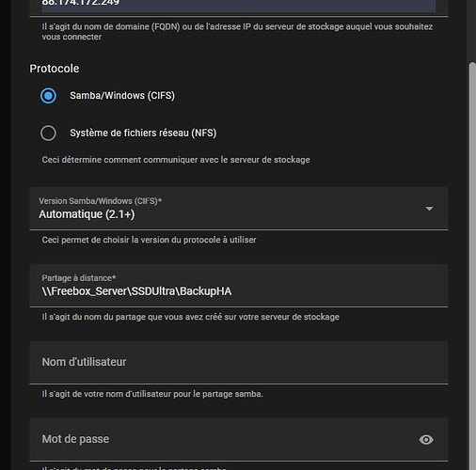Click the FQDN help text under server
The height and width of the screenshot is (470, 476).
[237, 32]
